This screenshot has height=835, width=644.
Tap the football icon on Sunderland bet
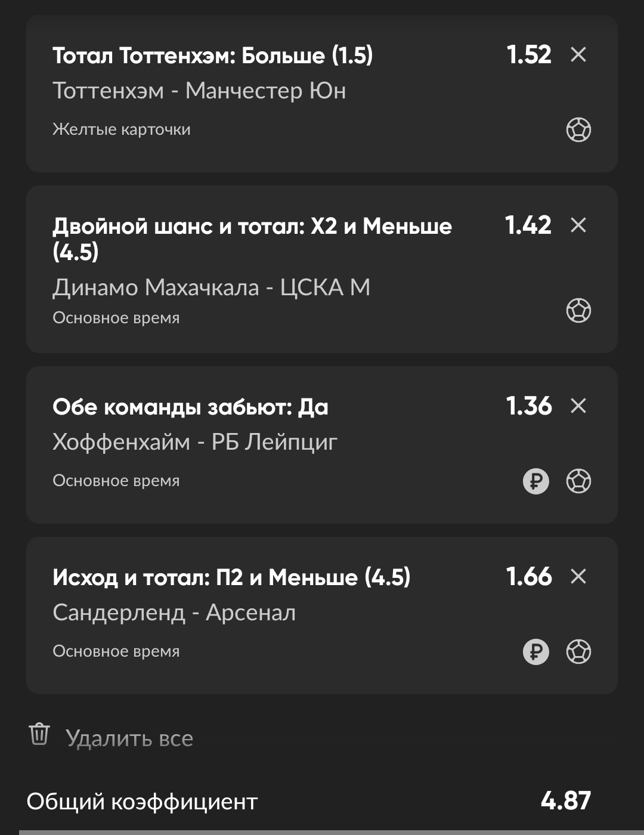[578, 651]
